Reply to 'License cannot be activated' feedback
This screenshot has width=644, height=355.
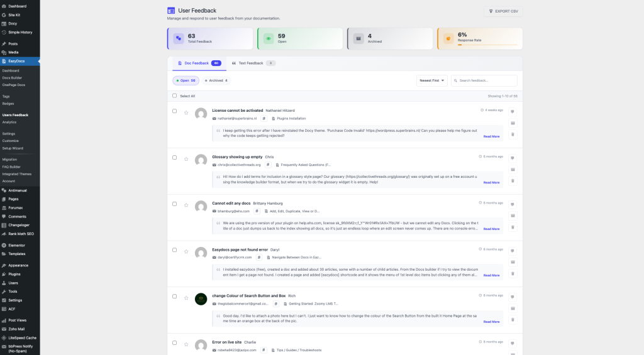[x=512, y=112]
